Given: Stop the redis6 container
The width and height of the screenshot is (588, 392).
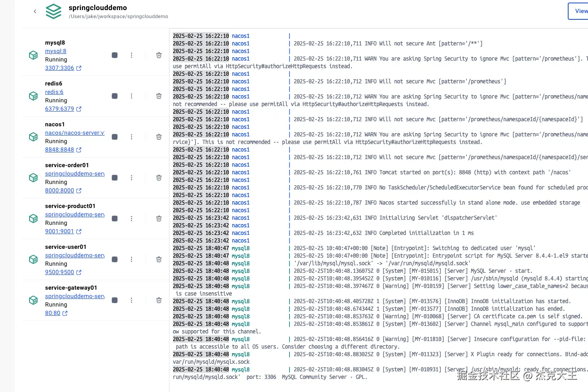Looking at the screenshot, I should pos(114,96).
